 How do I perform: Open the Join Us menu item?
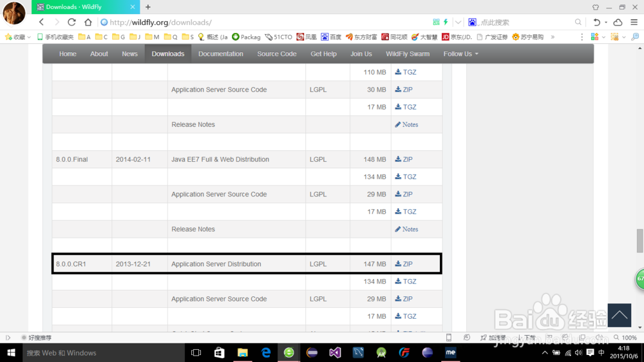click(361, 54)
